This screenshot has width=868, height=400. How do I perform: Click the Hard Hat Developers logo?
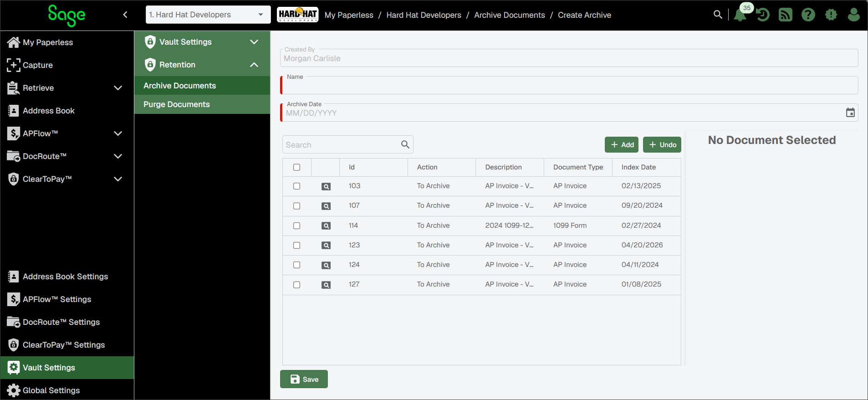(297, 15)
